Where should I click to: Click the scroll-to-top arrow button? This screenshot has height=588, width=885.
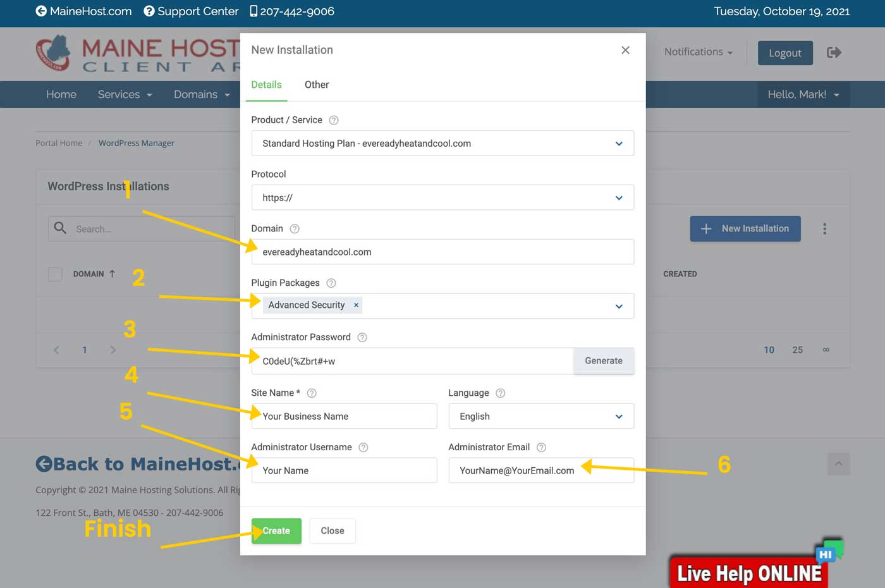coord(838,464)
